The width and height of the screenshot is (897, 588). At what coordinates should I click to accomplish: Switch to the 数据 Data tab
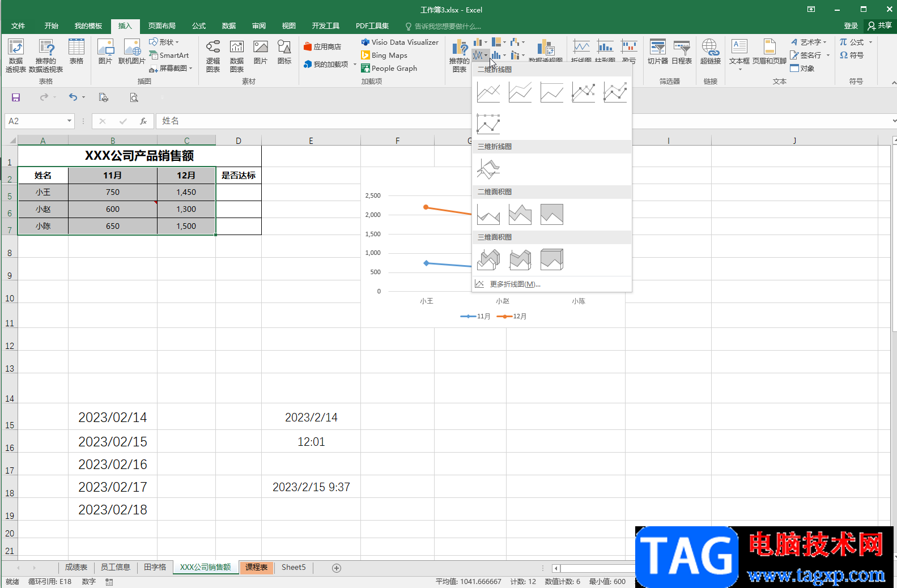229,26
